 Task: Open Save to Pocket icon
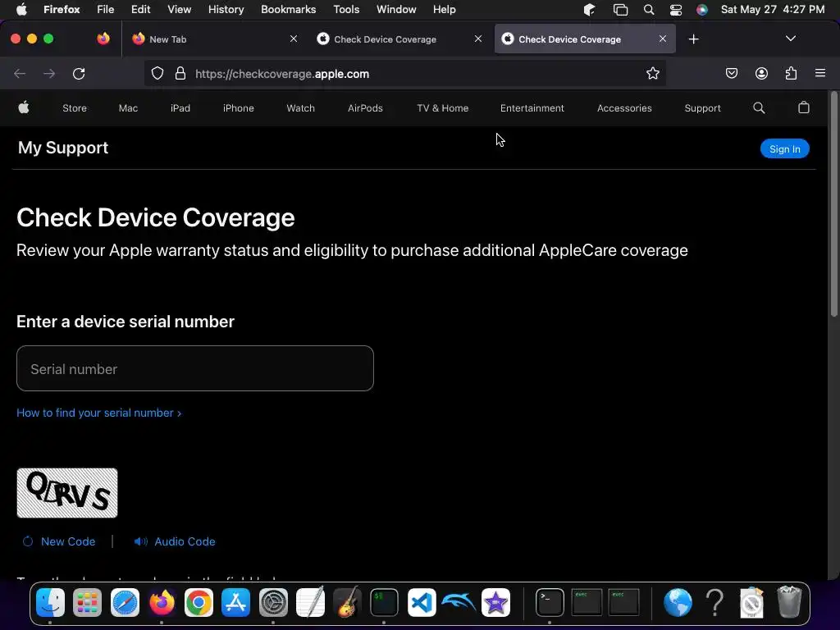coord(731,73)
